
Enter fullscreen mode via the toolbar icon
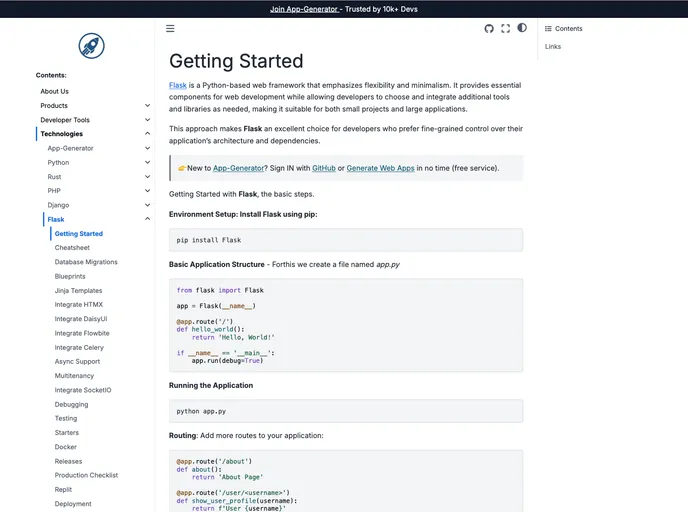coord(505,29)
